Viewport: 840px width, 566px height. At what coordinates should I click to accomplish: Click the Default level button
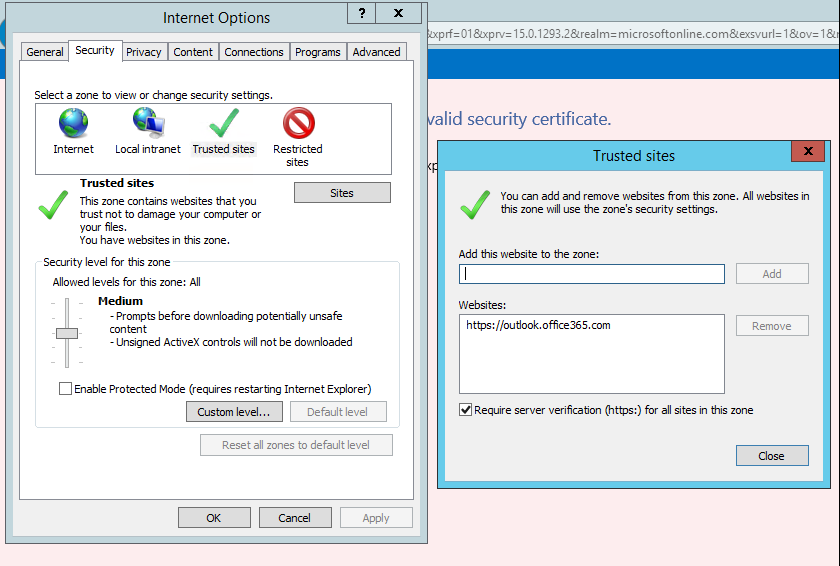click(338, 412)
